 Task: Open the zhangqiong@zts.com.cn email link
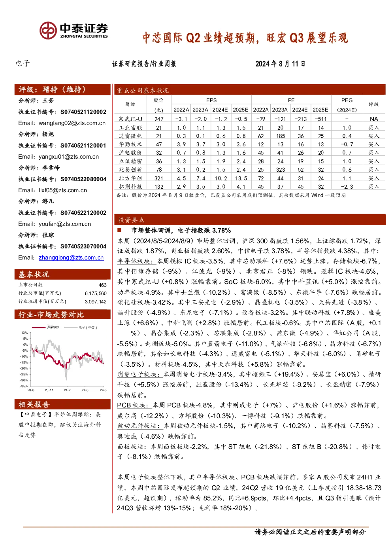pyautogui.click(x=71, y=258)
